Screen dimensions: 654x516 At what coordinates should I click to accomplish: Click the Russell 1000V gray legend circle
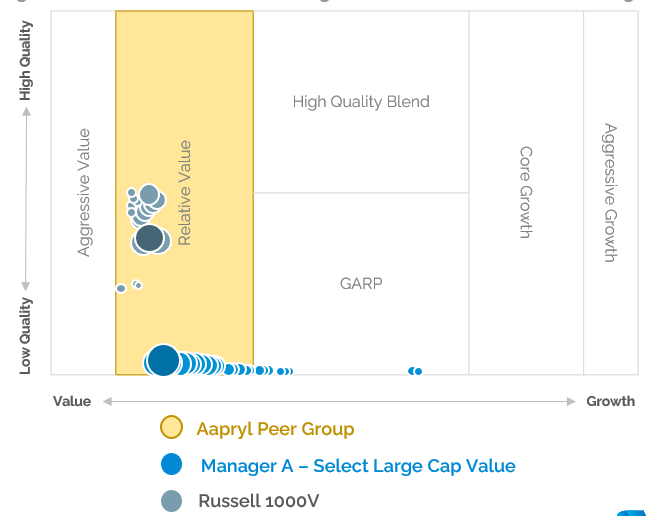(x=171, y=501)
